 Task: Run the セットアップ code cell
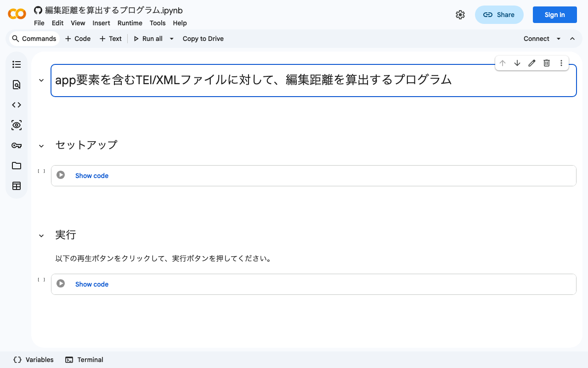tap(61, 175)
